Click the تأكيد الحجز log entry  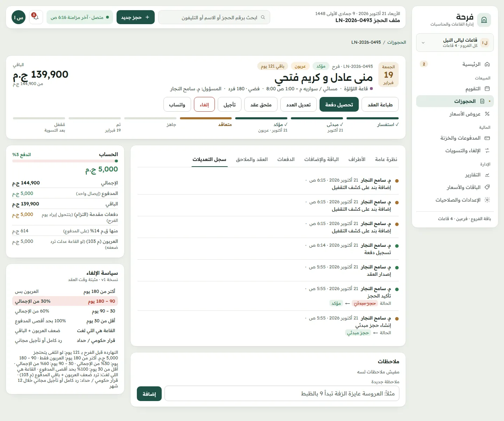coord(268,296)
